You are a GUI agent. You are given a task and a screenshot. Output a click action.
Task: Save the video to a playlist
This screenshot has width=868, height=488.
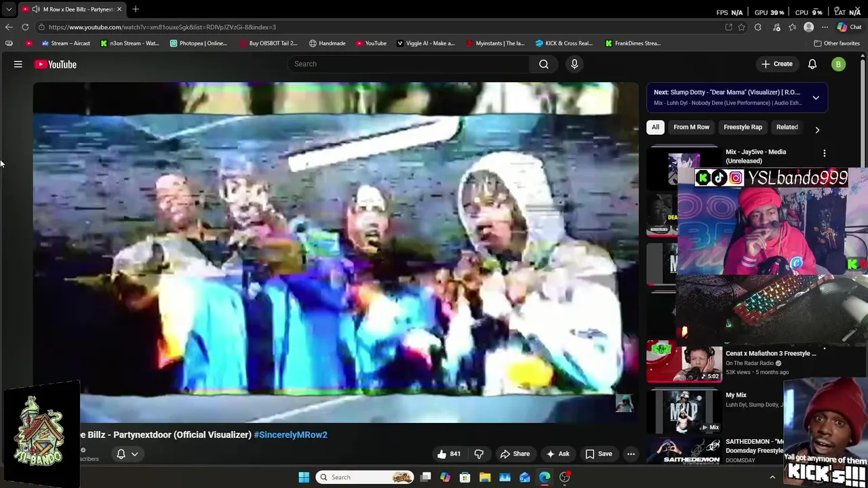pyautogui.click(x=598, y=454)
